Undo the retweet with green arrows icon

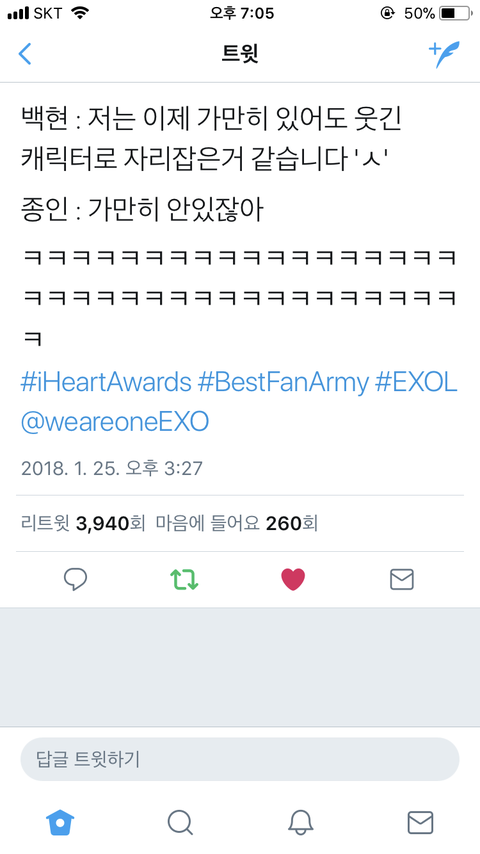click(184, 580)
